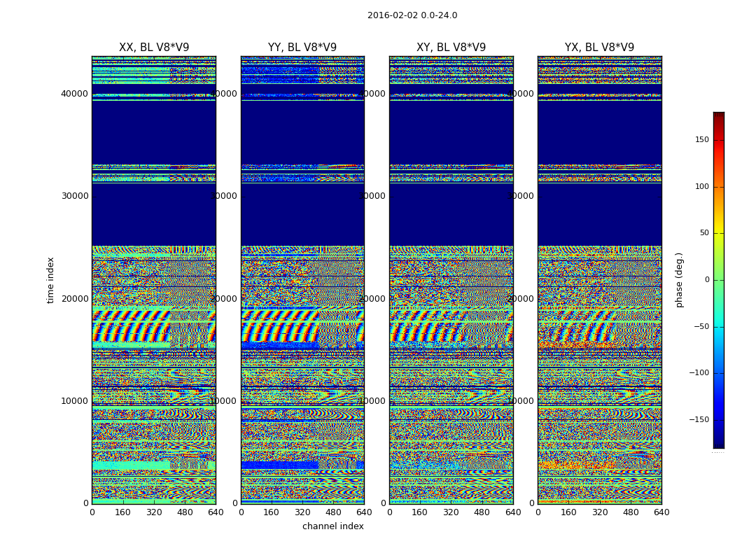Click the XY plot x-tick '640'
This screenshot has width=735, height=560.
pyautogui.click(x=513, y=512)
